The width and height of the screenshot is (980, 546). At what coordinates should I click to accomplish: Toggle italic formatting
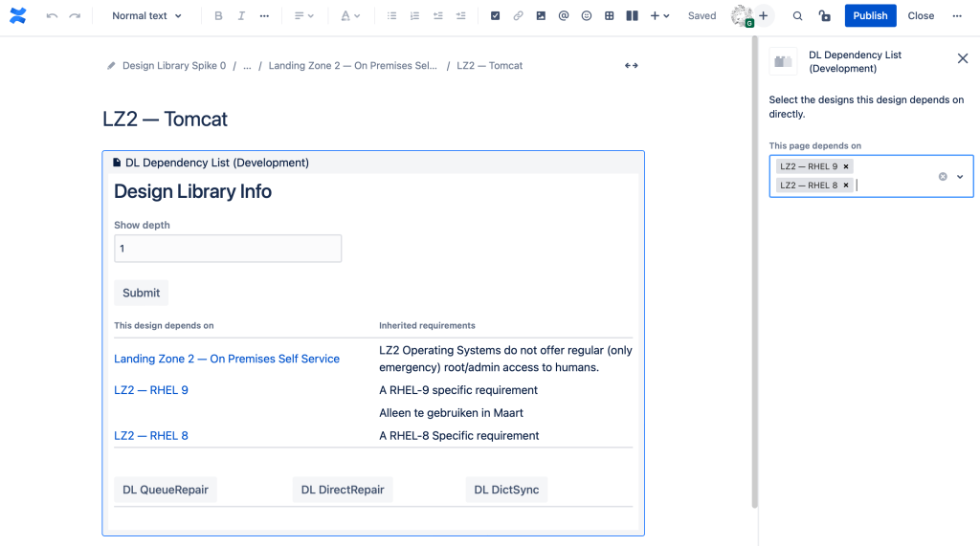coord(241,16)
